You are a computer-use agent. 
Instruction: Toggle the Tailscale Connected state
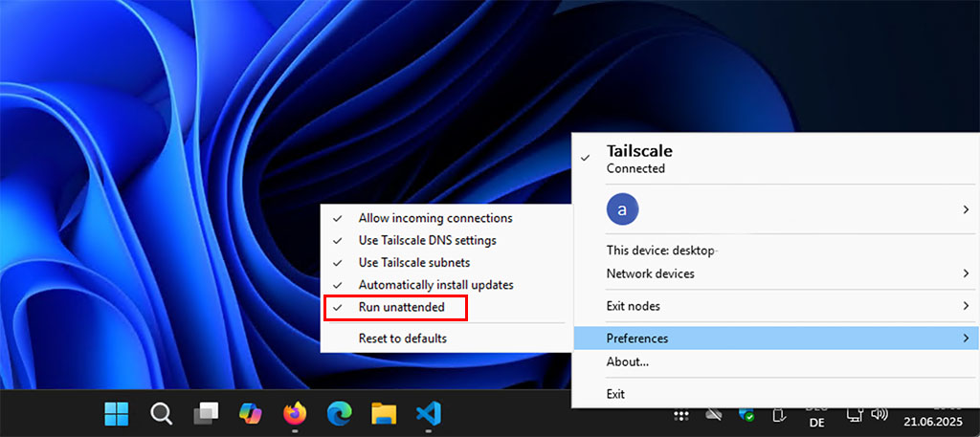(x=776, y=159)
